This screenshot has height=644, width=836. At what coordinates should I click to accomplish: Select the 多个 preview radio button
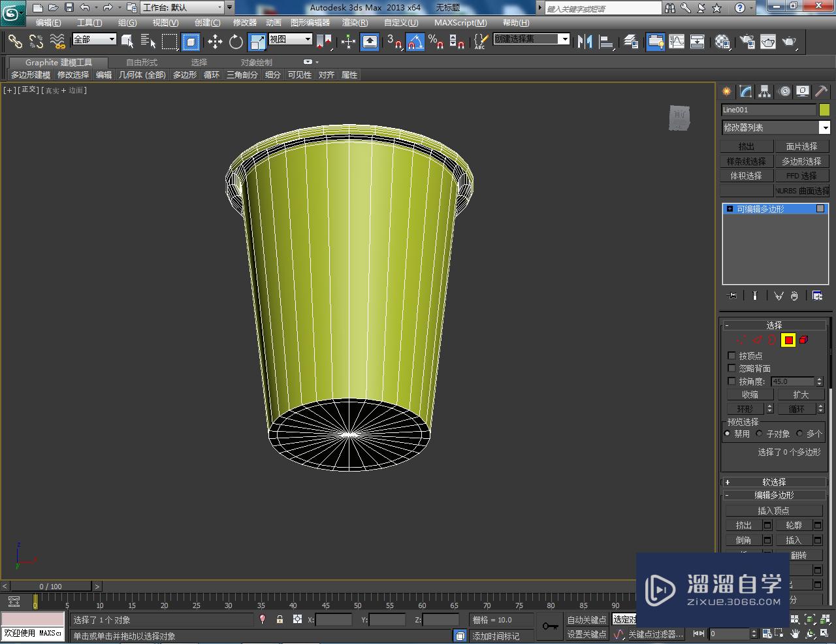click(799, 434)
